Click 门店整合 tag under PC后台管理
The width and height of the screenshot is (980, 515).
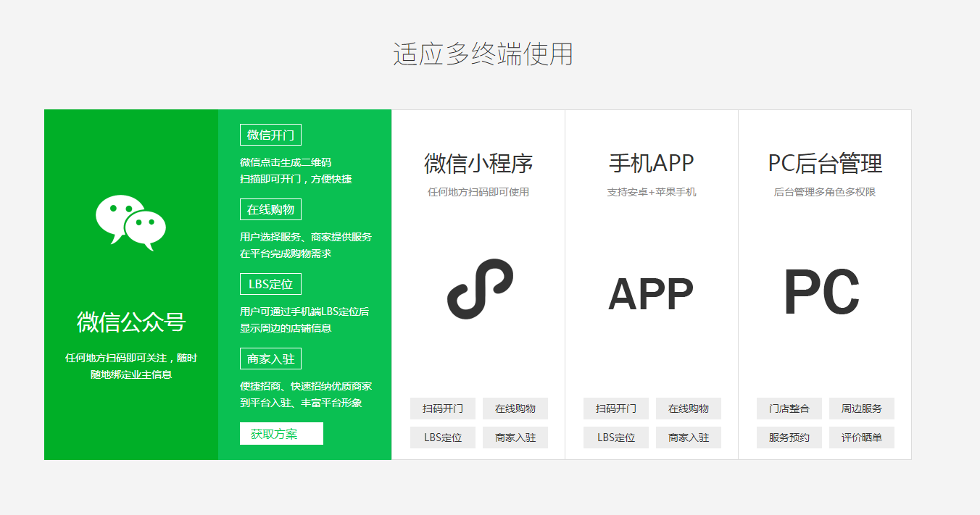coord(789,409)
